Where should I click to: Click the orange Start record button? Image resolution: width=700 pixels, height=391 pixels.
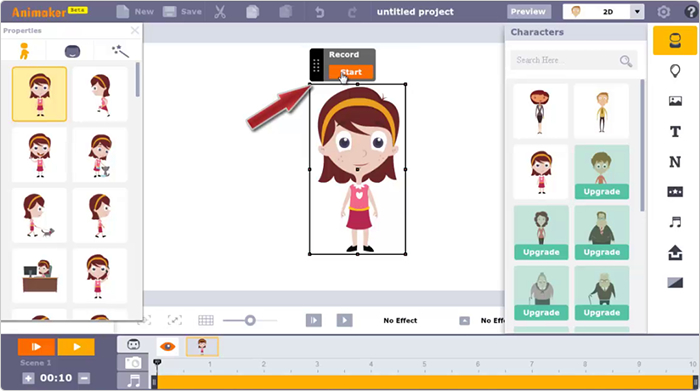351,72
